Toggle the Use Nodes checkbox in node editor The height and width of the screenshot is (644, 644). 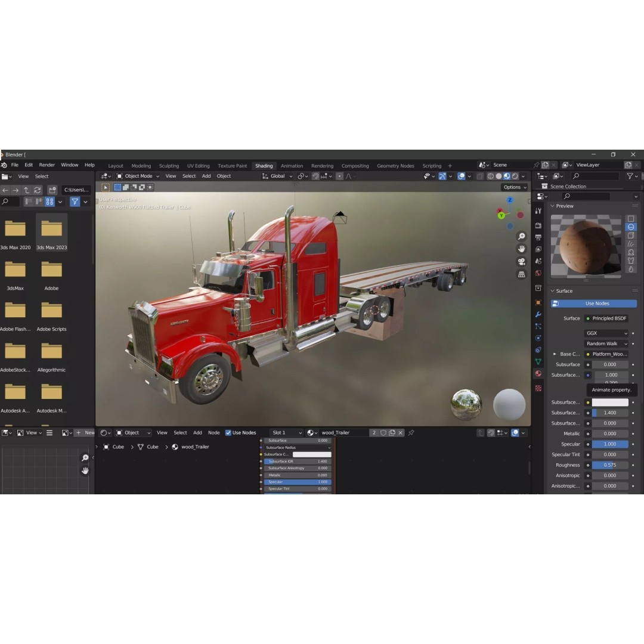[228, 432]
